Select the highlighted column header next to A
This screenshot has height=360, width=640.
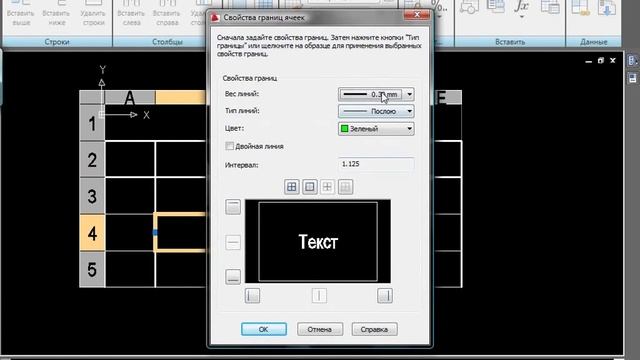click(180, 98)
